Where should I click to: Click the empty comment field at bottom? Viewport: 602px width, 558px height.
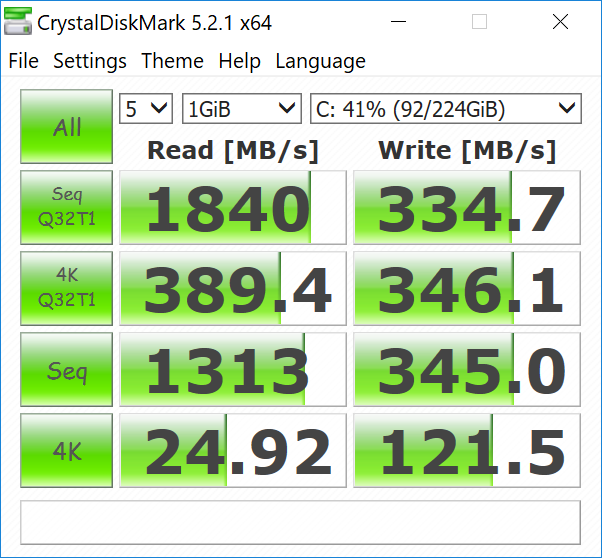click(x=300, y=522)
